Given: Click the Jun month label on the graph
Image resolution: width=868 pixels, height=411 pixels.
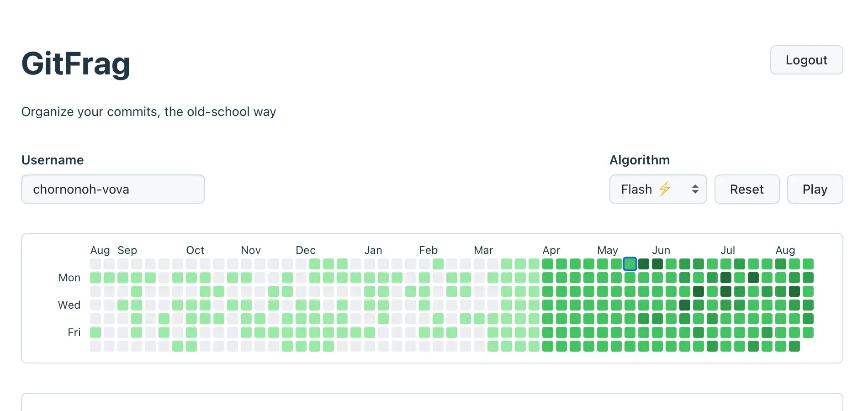Looking at the screenshot, I should pos(661,250).
